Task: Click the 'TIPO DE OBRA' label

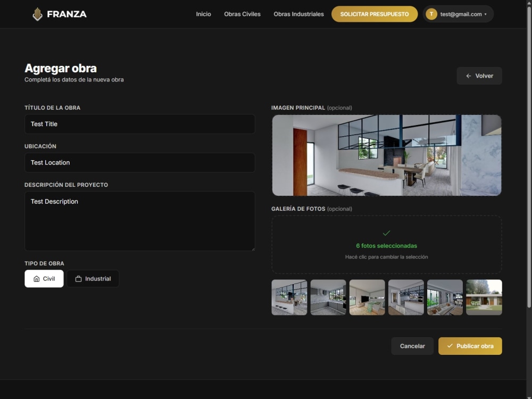Action: [x=44, y=263]
